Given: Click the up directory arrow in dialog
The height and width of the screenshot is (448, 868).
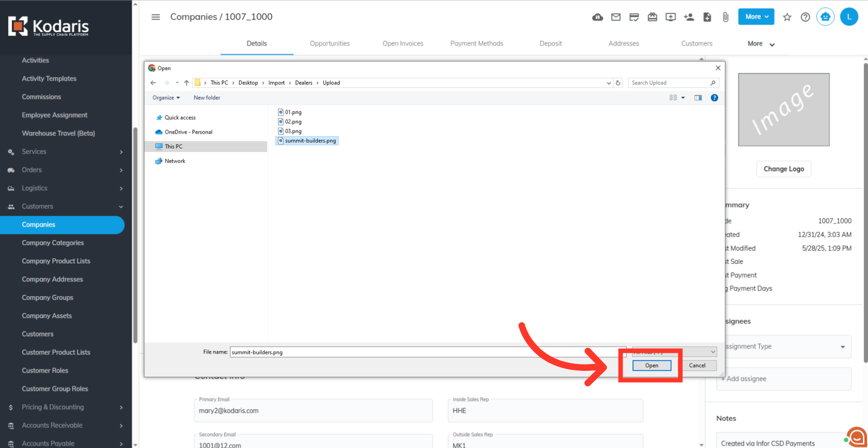Looking at the screenshot, I should click(186, 83).
